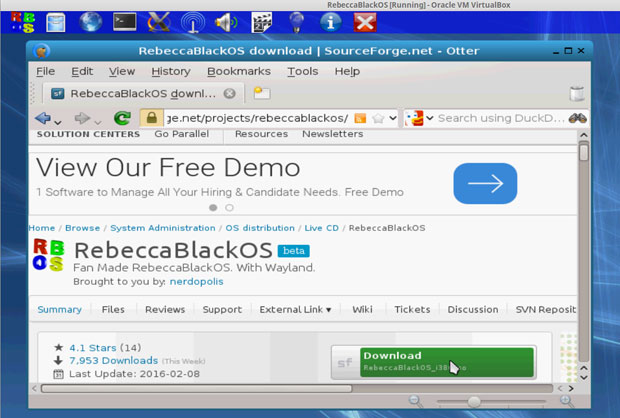620x418 pixels.
Task: Click the Go Parallel link
Action: [x=181, y=134]
